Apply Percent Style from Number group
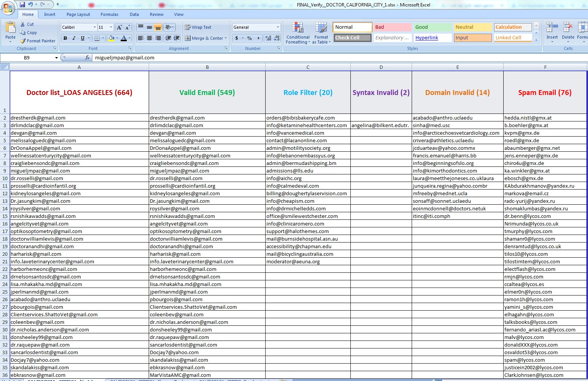The height and width of the screenshot is (381, 588). (x=249, y=38)
